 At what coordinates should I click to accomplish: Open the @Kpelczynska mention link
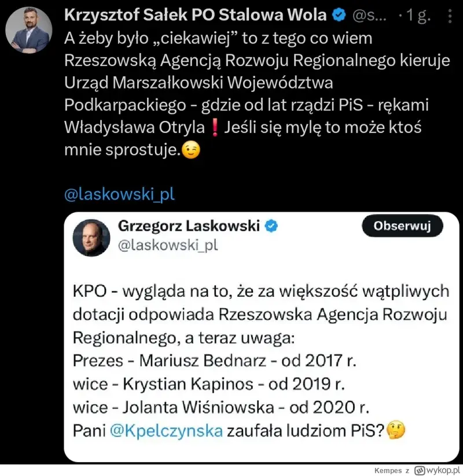(x=166, y=430)
